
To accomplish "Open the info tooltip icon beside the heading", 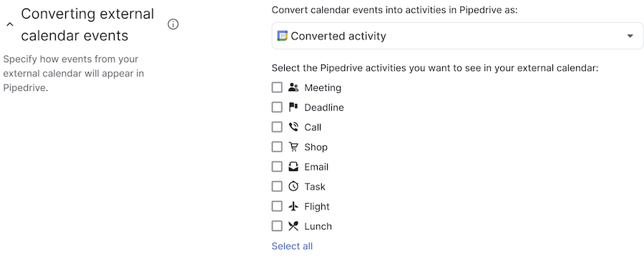I will pyautogui.click(x=173, y=24).
